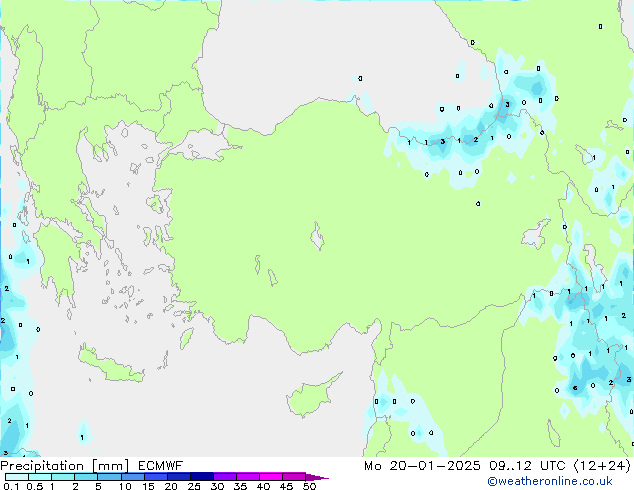634x490 pixels.
Task: Click the legend value label "50"
Action: coord(309,487)
